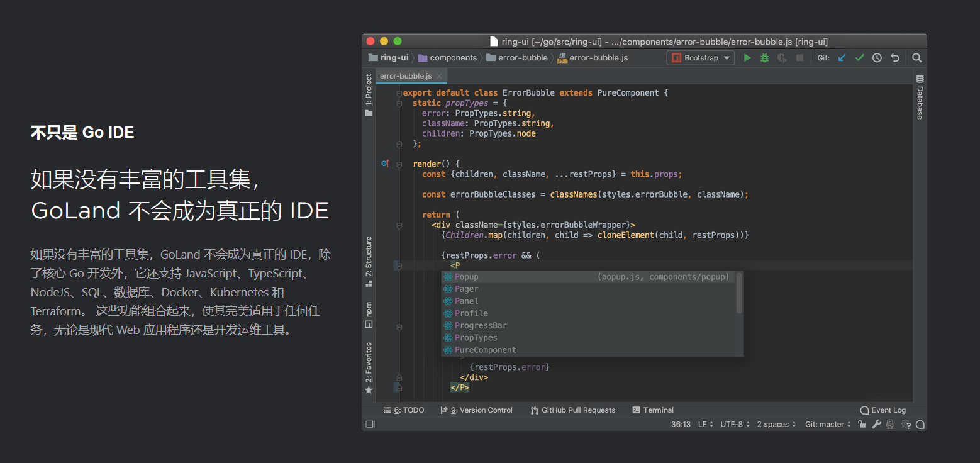Click the gutter override marker beside render()

click(x=385, y=164)
